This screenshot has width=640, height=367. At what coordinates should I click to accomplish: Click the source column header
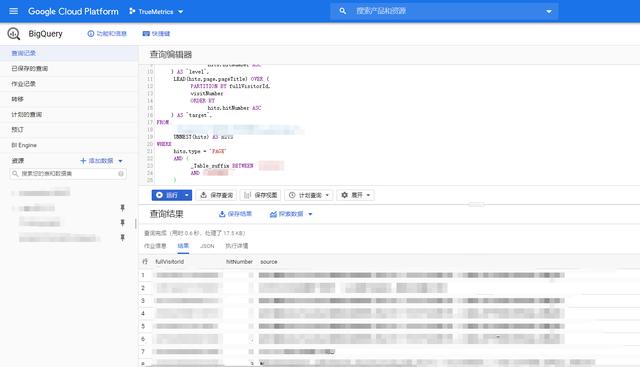click(269, 262)
